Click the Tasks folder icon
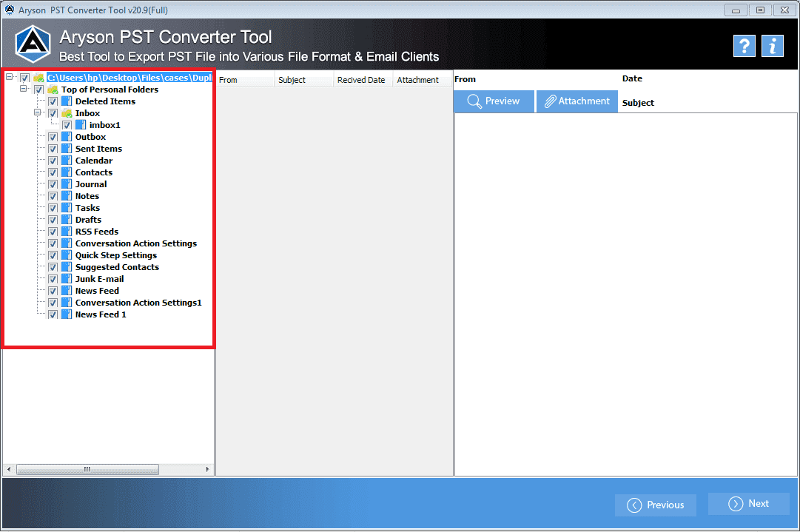800x532 pixels. (67, 208)
